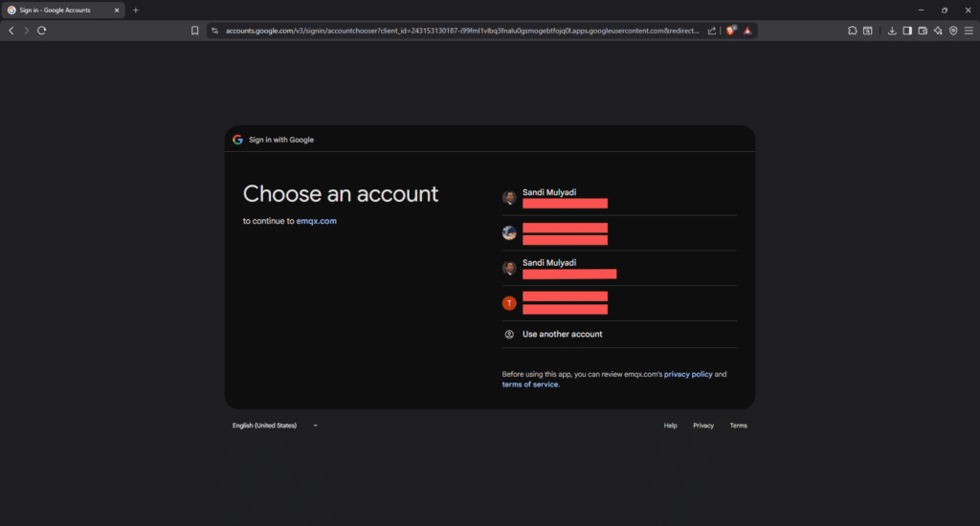Select the Sign in - Google Accounts tab
Viewport: 980px width, 526px height.
coord(62,10)
